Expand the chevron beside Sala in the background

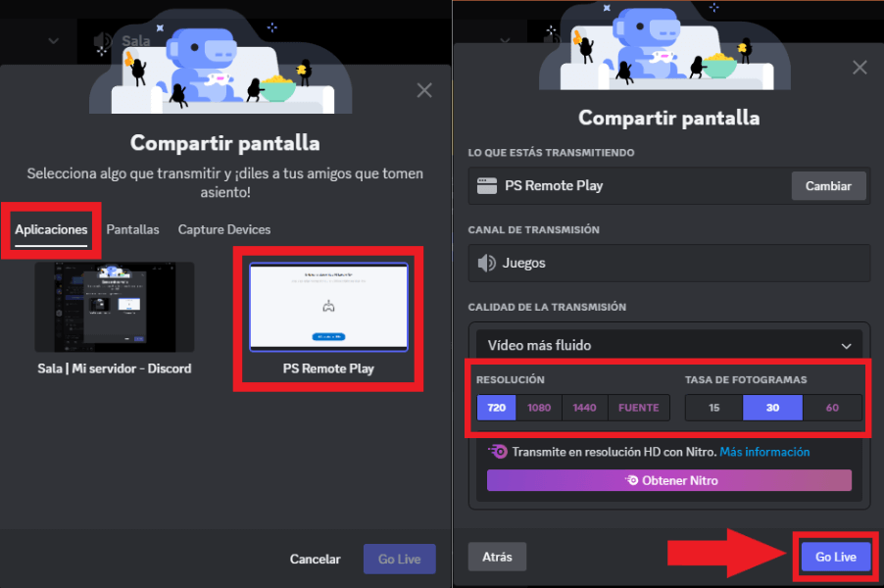point(54,40)
